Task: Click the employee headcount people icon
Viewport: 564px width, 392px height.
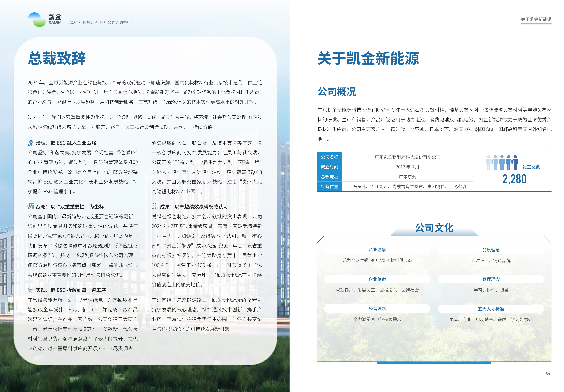Action: point(502,163)
